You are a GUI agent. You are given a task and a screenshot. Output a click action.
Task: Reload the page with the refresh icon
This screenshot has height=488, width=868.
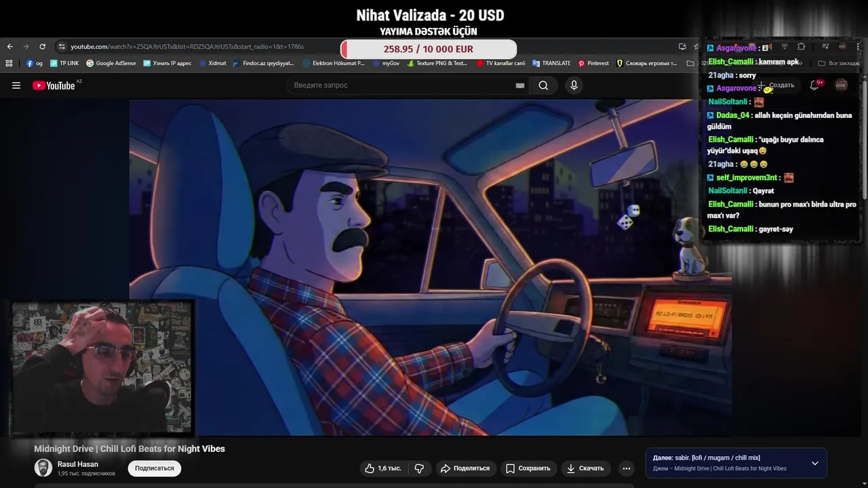(x=42, y=47)
